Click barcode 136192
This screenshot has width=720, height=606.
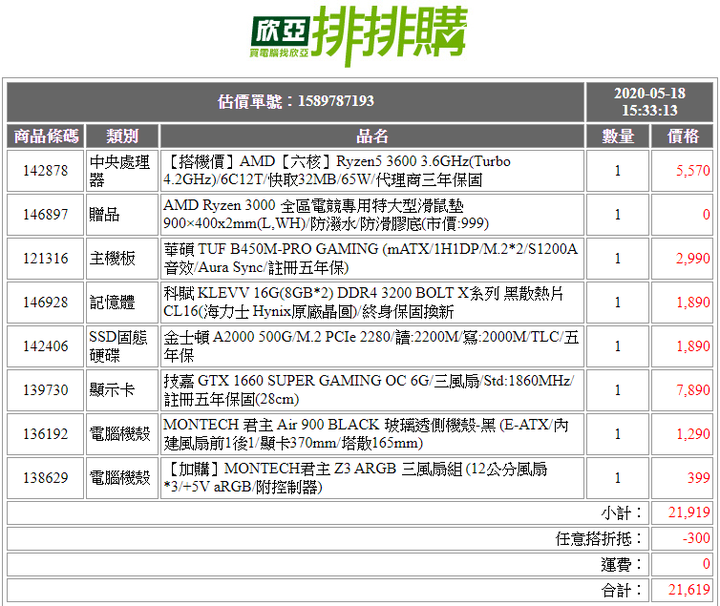click(x=46, y=434)
